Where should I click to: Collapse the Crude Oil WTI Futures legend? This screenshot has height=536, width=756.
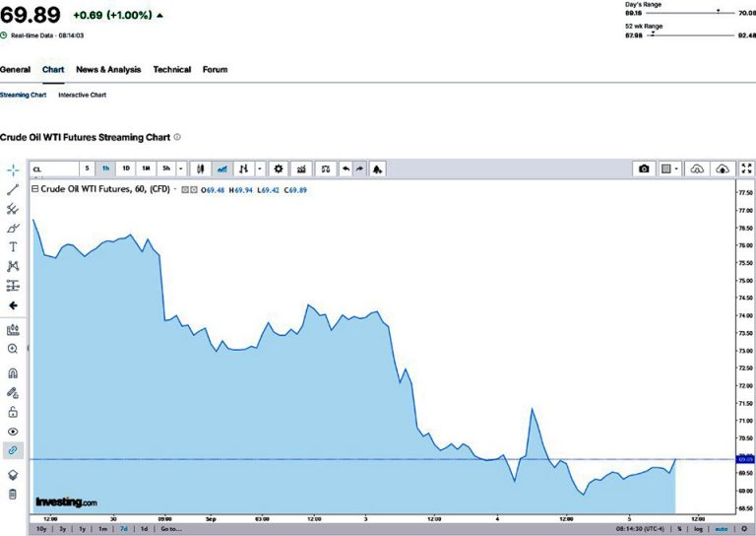click(35, 189)
